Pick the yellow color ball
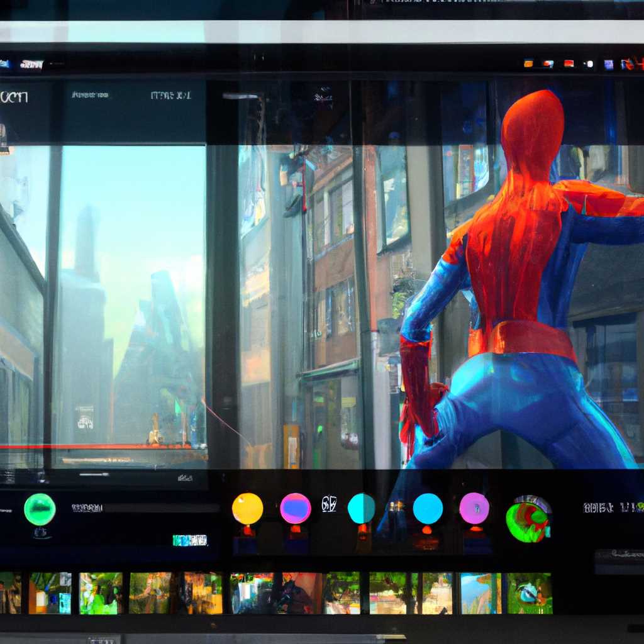 tap(248, 508)
